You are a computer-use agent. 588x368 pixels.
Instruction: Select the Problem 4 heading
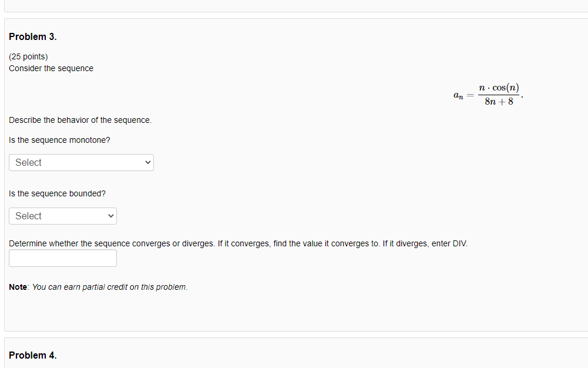[33, 355]
